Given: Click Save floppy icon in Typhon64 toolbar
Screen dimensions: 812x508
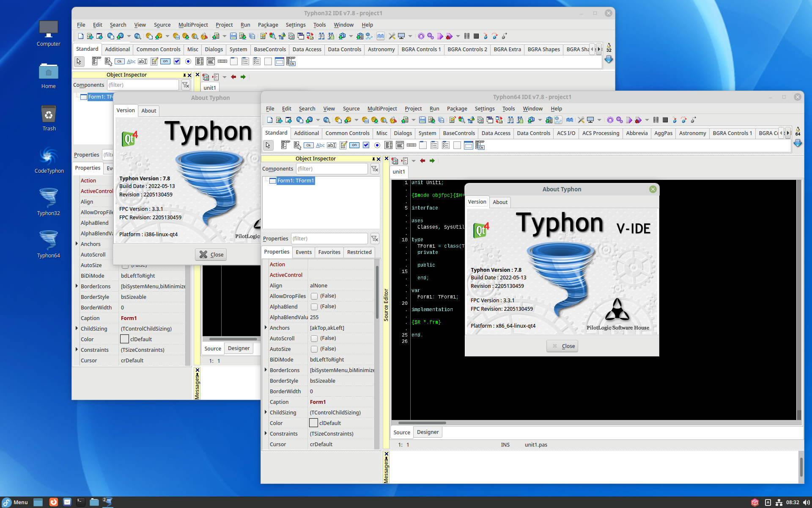Looking at the screenshot, I should pyautogui.click(x=422, y=120).
